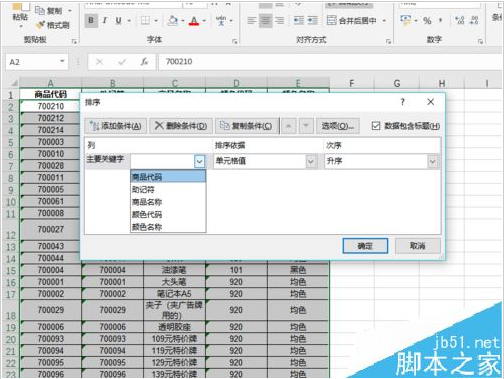This screenshot has width=504, height=379.
Task: Increase decimal places icon
Action: click(x=460, y=21)
